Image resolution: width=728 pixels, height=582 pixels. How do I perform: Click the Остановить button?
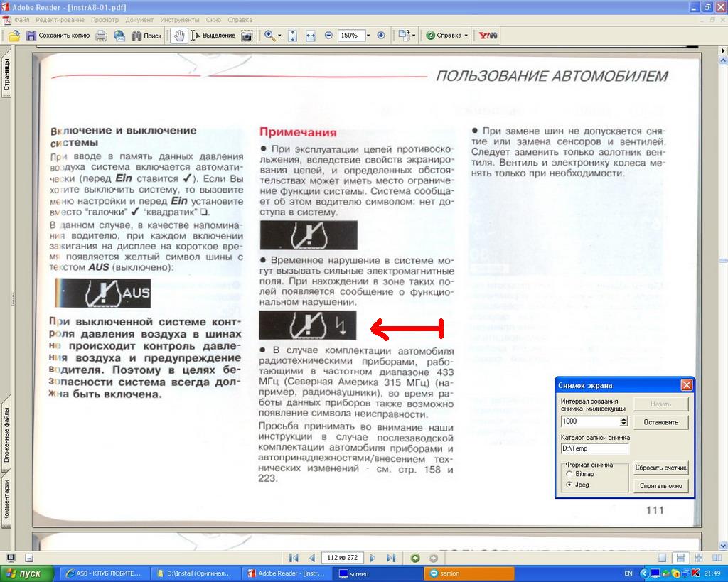coord(661,422)
